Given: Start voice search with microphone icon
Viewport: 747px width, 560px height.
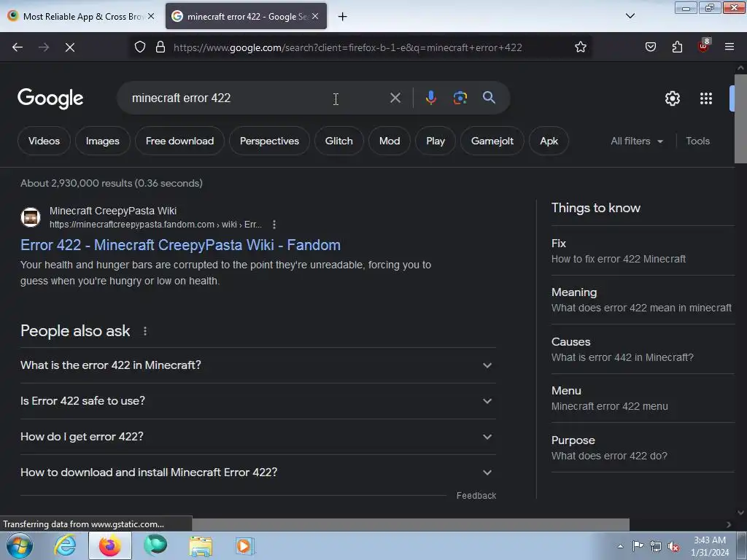Looking at the screenshot, I should (x=430, y=98).
